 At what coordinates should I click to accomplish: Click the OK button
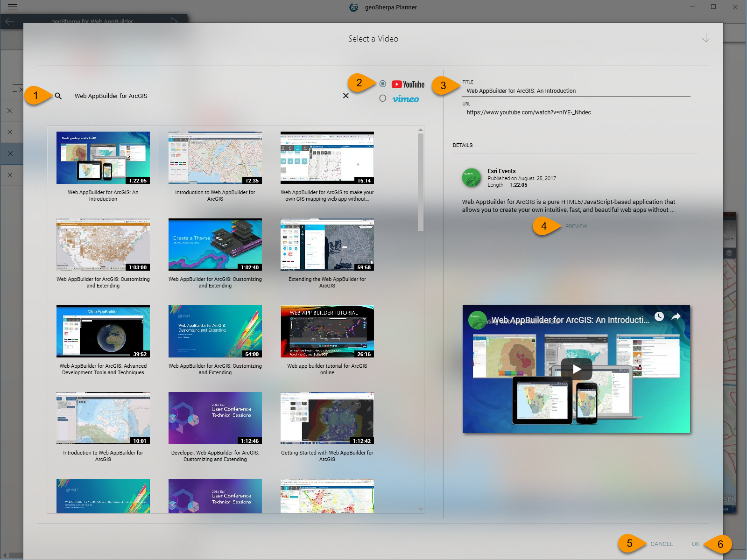[x=696, y=544]
